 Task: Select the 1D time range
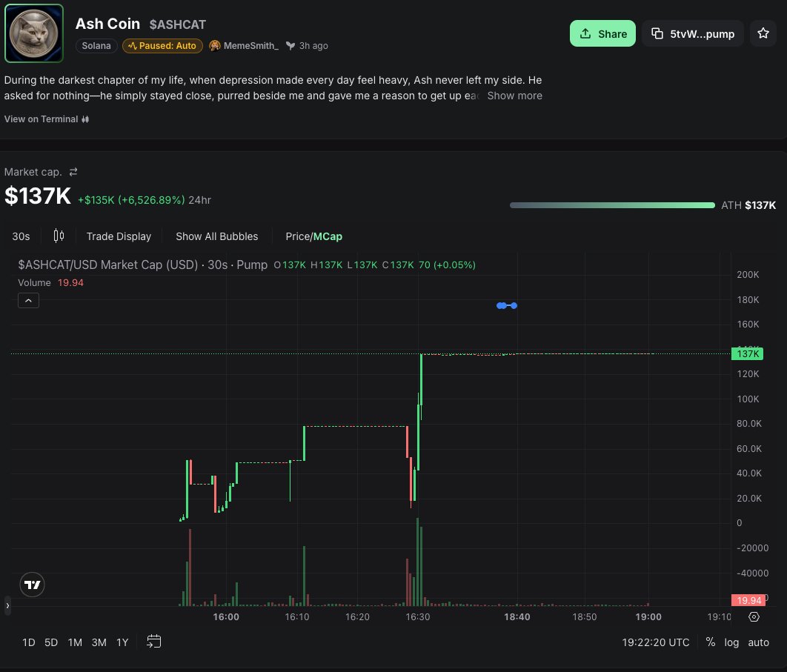(29, 642)
